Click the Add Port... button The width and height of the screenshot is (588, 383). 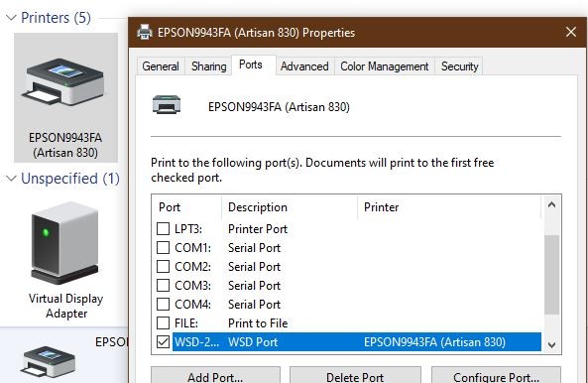[x=215, y=375]
